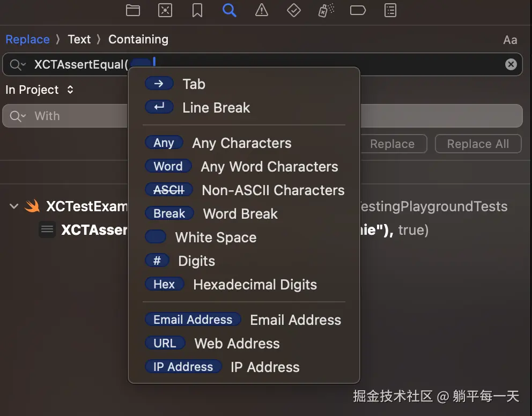Click the Containing breadcrumb option
The height and width of the screenshot is (416, 532).
pos(138,39)
